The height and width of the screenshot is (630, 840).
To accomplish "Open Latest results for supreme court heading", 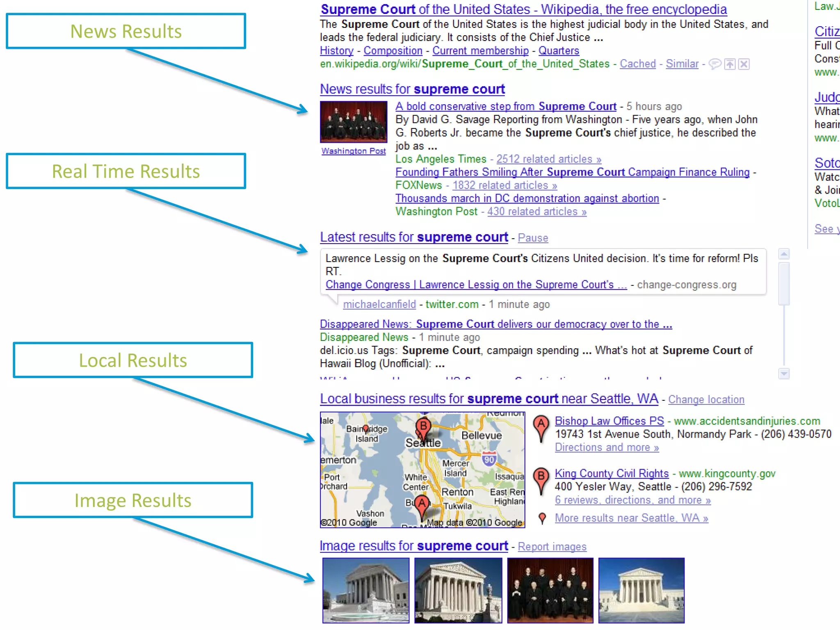I will pos(414,237).
